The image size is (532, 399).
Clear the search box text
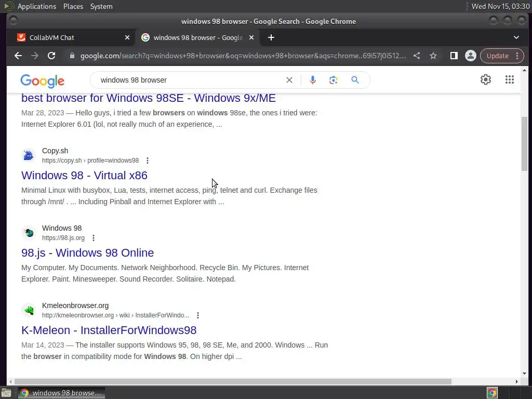289,80
